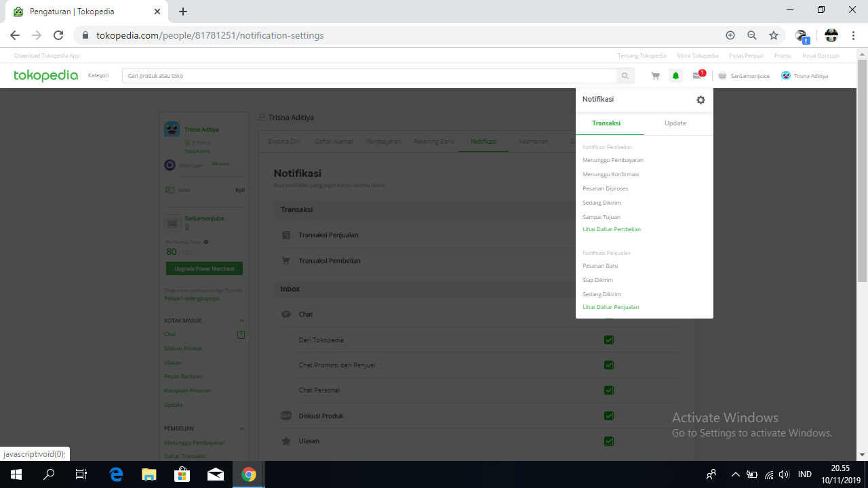The width and height of the screenshot is (868, 488).
Task: Click Lihat Daftar Penjualan link
Action: 611,307
